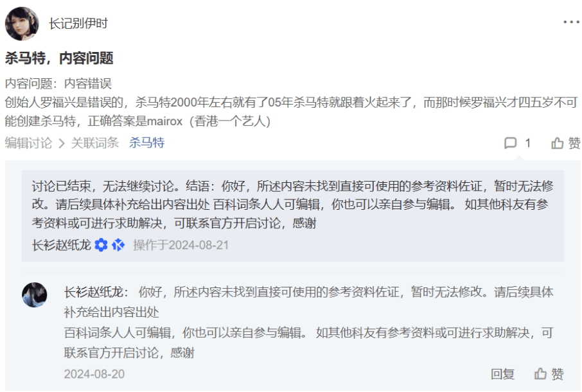Viewport: 582px width, 392px height.
Task: Click the comment bubble icon showing 1
Action: [510, 143]
